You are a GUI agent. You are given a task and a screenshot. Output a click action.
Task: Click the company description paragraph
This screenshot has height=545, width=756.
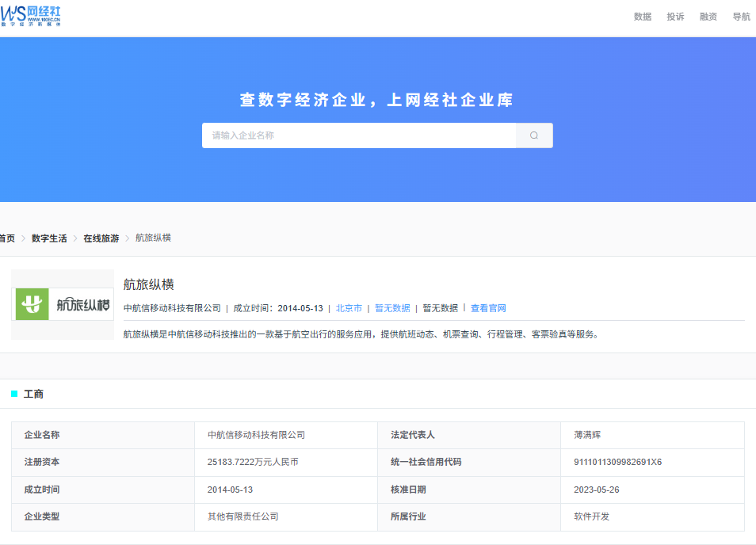(361, 334)
